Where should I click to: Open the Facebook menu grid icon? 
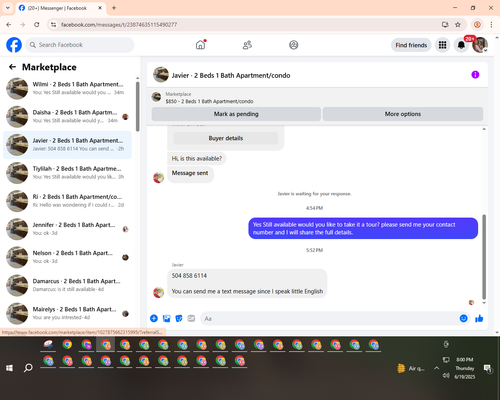(442, 45)
